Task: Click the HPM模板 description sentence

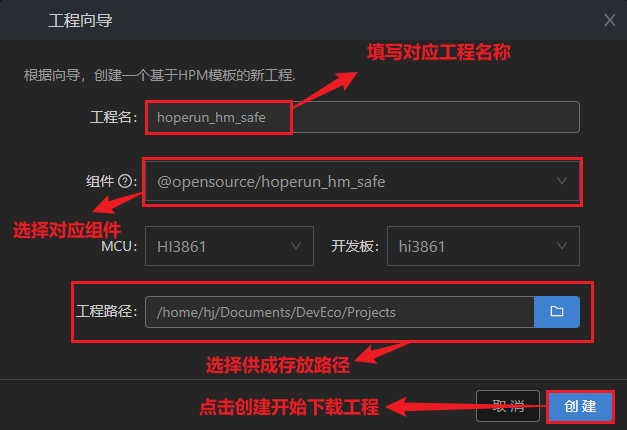Action: tap(160, 75)
